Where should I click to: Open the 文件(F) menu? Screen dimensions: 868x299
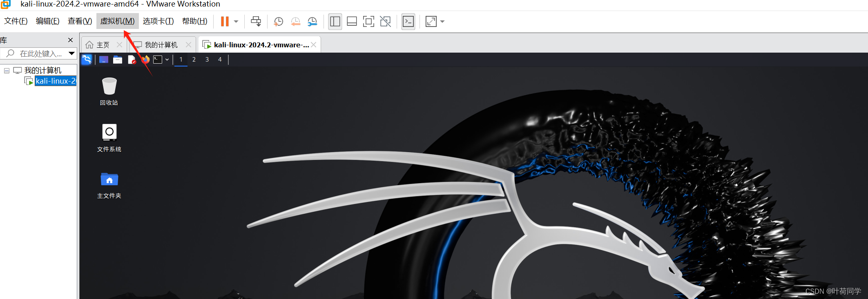point(16,21)
